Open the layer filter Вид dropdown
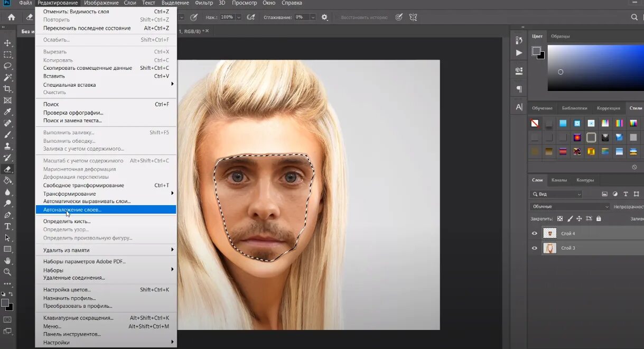Viewport: 644px width, 349px height. (556, 194)
